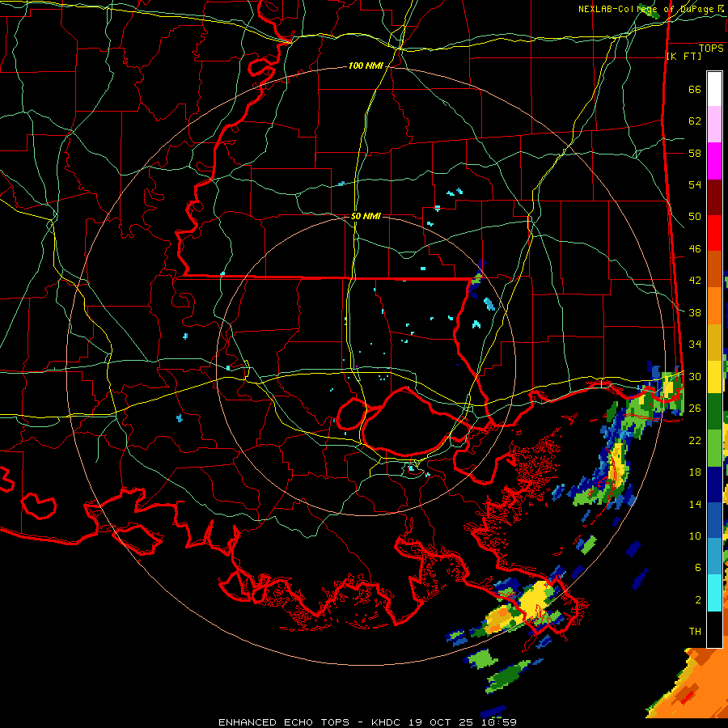The height and width of the screenshot is (728, 728).
Task: Click the "42" legend value
Action: (x=695, y=281)
